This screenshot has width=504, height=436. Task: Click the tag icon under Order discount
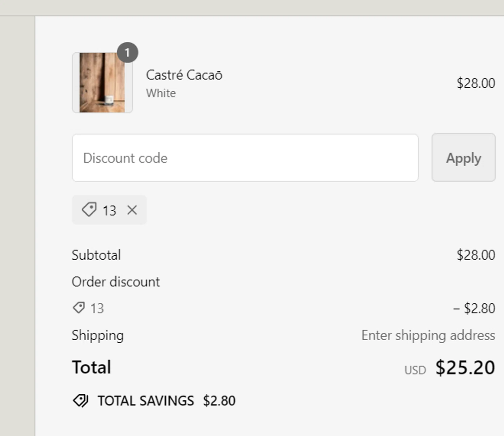tap(79, 308)
